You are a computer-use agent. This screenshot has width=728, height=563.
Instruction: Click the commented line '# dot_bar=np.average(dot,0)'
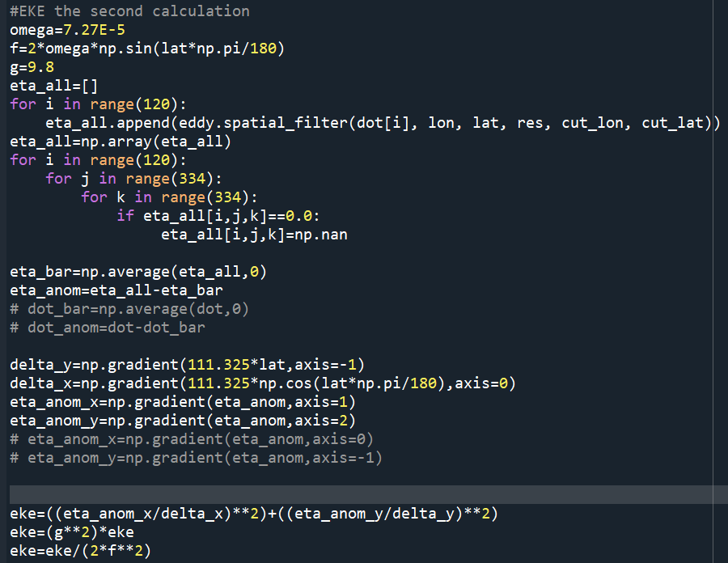tap(129, 309)
